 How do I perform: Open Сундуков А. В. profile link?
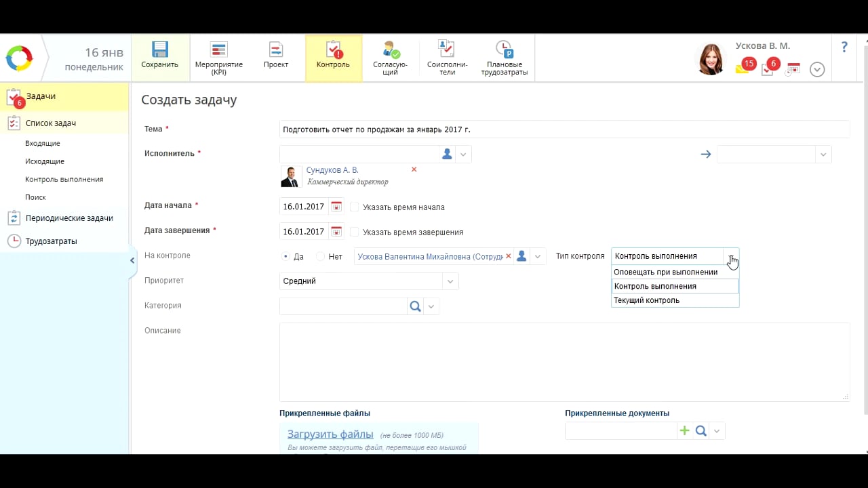[332, 170]
